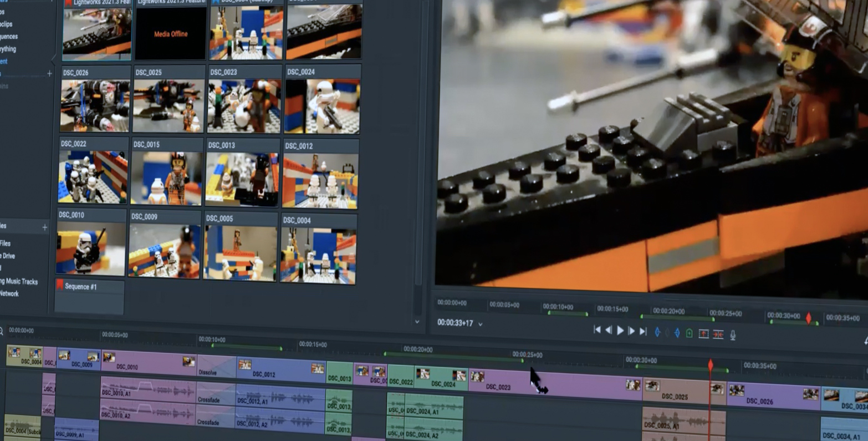Add a new library location with plus
The height and width of the screenshot is (441, 868).
(45, 227)
